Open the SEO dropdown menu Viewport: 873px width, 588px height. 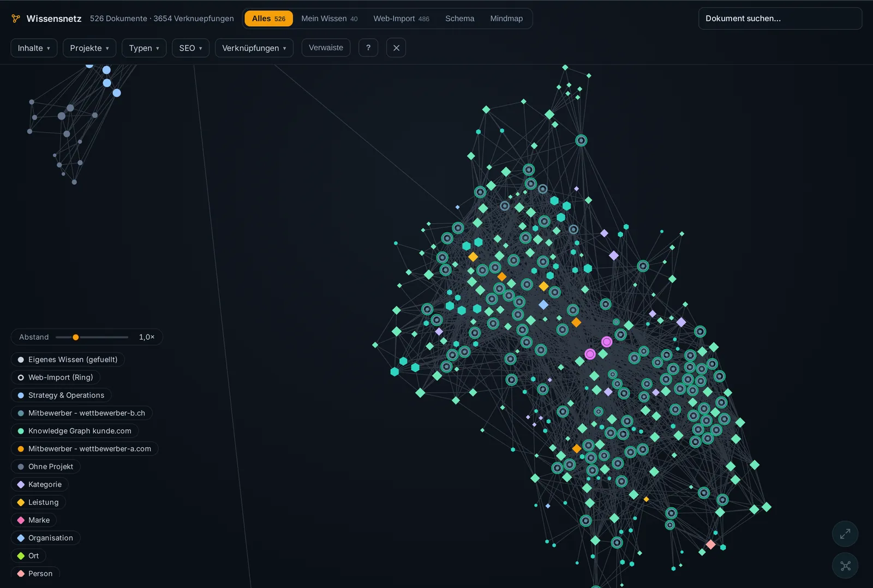click(190, 48)
